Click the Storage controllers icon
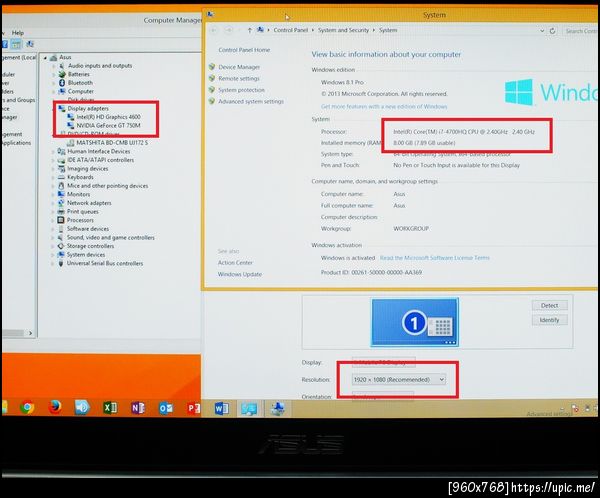Image resolution: width=600 pixels, height=498 pixels. (60, 246)
